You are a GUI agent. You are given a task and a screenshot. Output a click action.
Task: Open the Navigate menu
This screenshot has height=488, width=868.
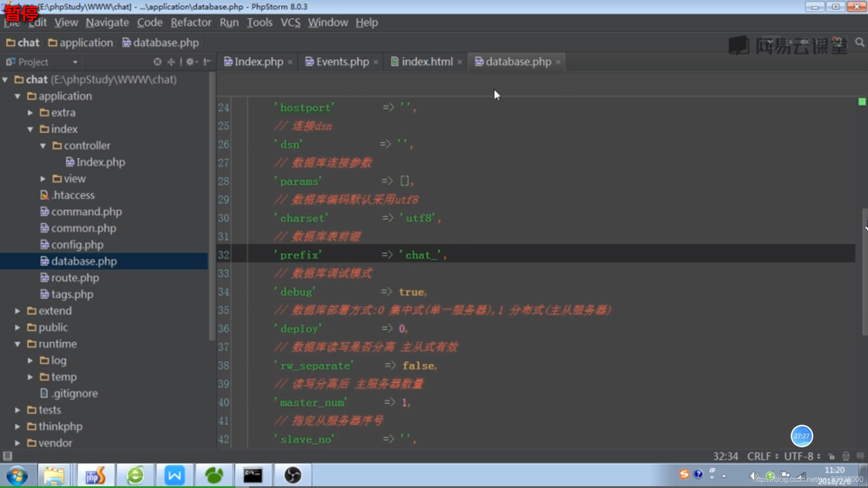coord(107,23)
